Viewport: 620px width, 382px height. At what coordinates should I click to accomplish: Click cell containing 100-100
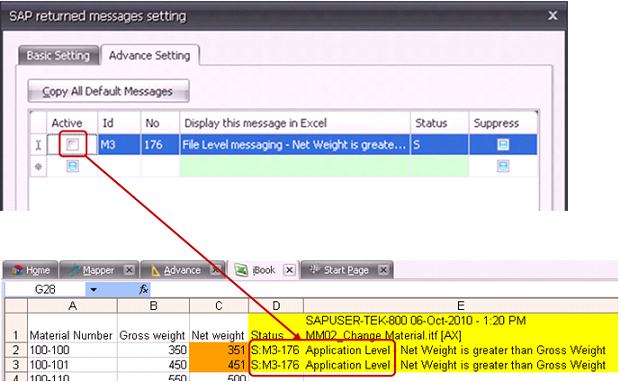[x=72, y=350]
